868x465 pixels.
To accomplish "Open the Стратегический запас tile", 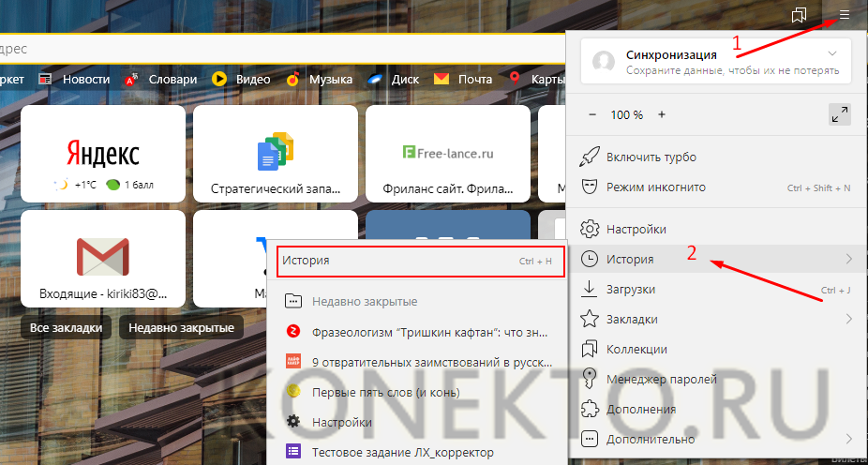I will tap(276, 154).
